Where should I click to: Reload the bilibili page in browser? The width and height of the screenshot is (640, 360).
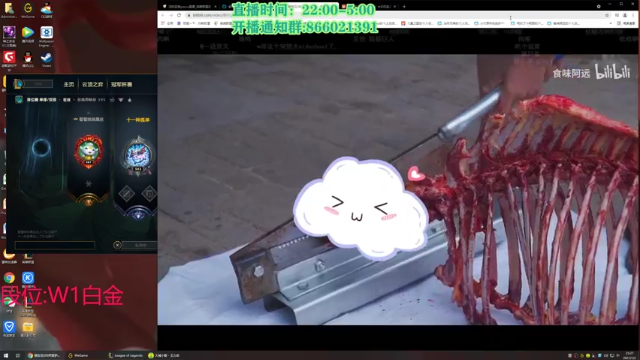coord(179,15)
